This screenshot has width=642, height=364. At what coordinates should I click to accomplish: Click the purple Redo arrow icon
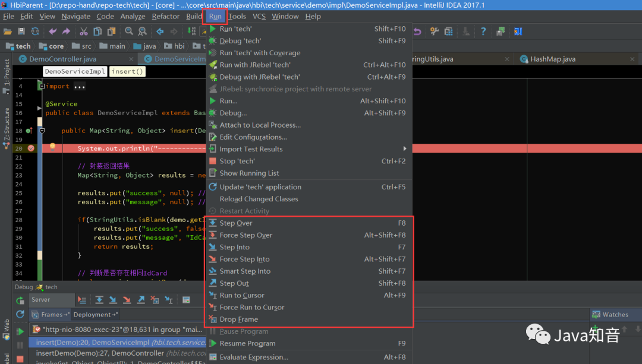[67, 31]
